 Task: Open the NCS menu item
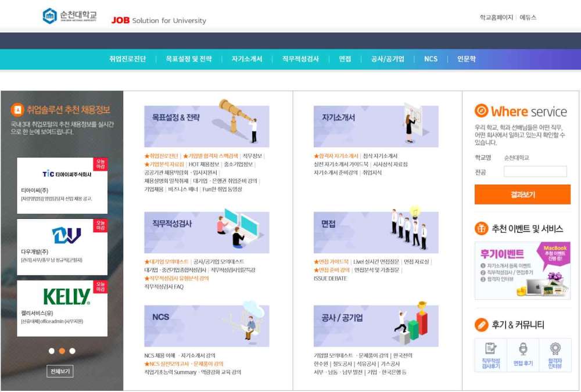pyautogui.click(x=431, y=59)
